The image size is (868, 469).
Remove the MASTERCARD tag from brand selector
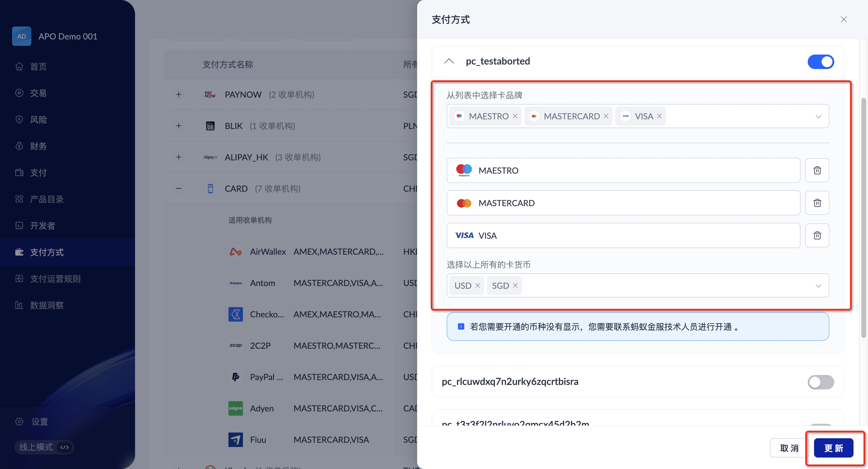(606, 116)
